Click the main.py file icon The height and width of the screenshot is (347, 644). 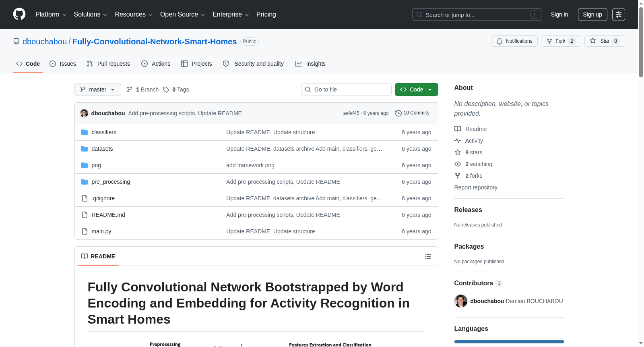(x=85, y=231)
